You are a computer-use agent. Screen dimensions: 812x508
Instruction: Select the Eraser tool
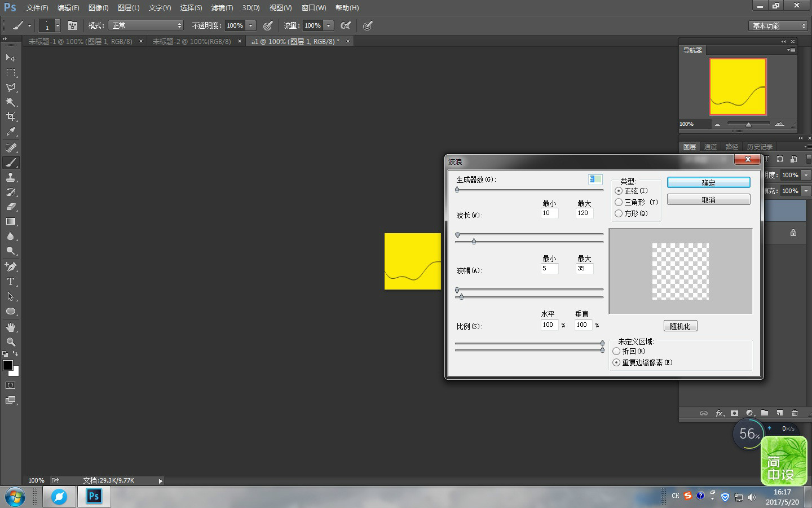11,207
